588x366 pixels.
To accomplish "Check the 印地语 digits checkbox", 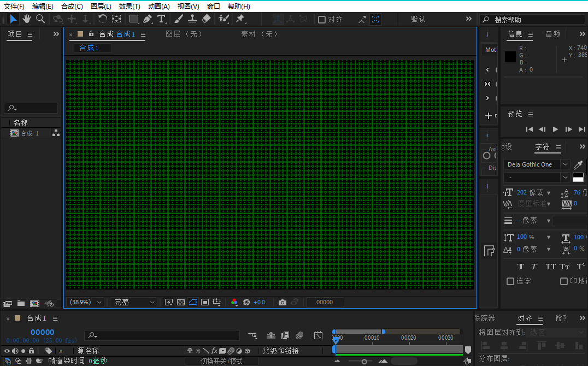I will [x=563, y=281].
